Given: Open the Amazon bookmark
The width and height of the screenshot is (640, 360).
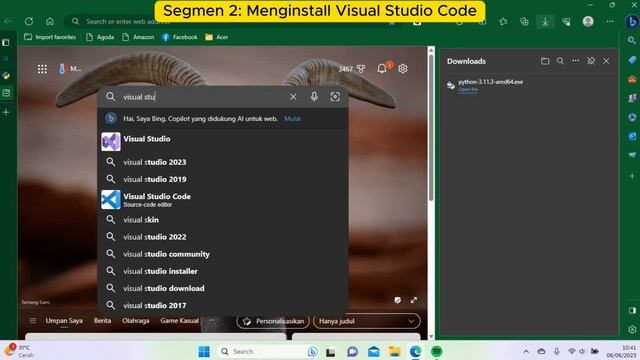Looking at the screenshot, I should (x=138, y=37).
